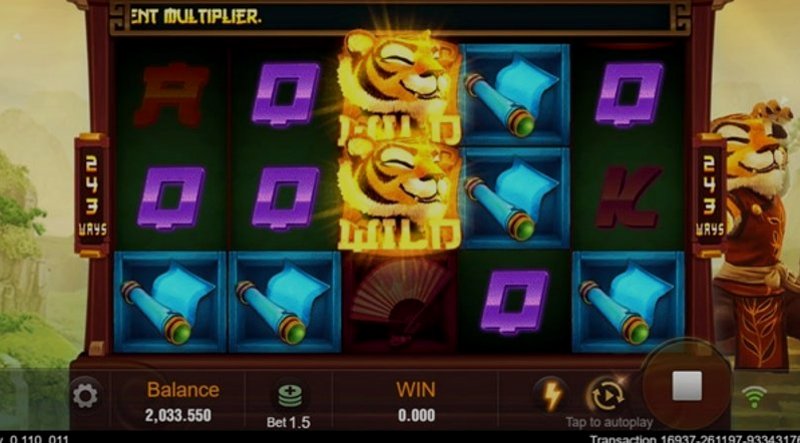
Task: Check the green Wi-Fi signal icon
Action: [754, 397]
